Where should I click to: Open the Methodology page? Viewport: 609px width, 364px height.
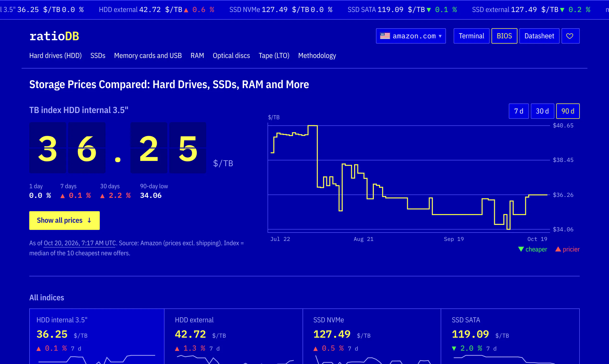click(x=317, y=56)
